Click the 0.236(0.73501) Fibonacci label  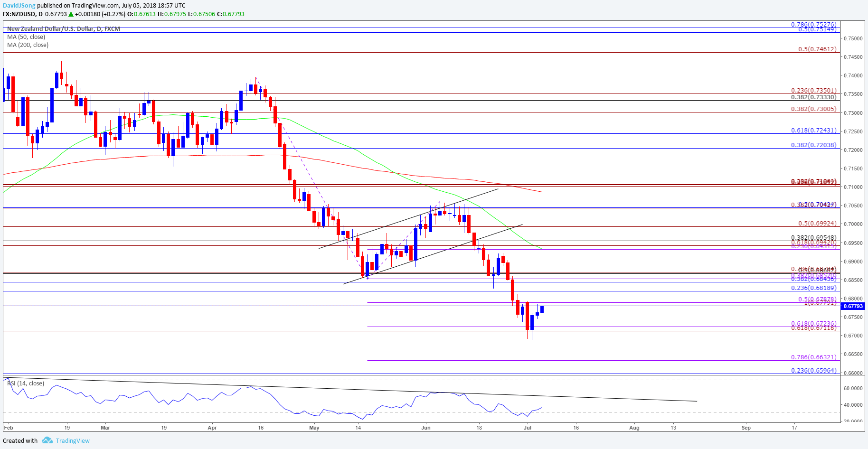813,90
